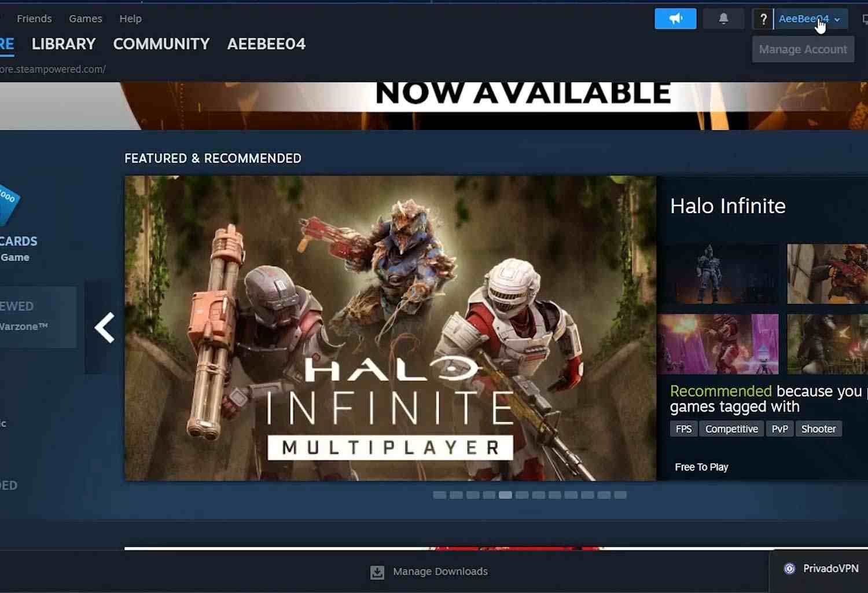Open the Friends menu

point(34,19)
